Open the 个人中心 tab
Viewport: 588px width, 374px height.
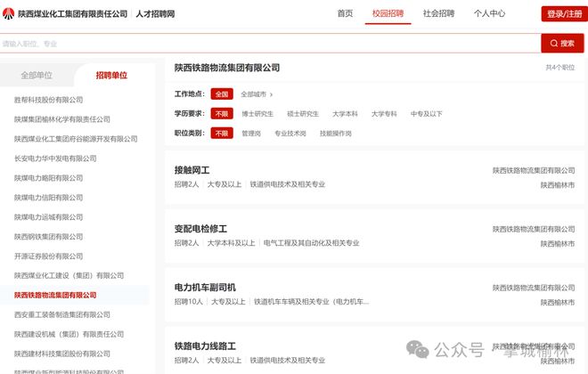pyautogui.click(x=489, y=13)
